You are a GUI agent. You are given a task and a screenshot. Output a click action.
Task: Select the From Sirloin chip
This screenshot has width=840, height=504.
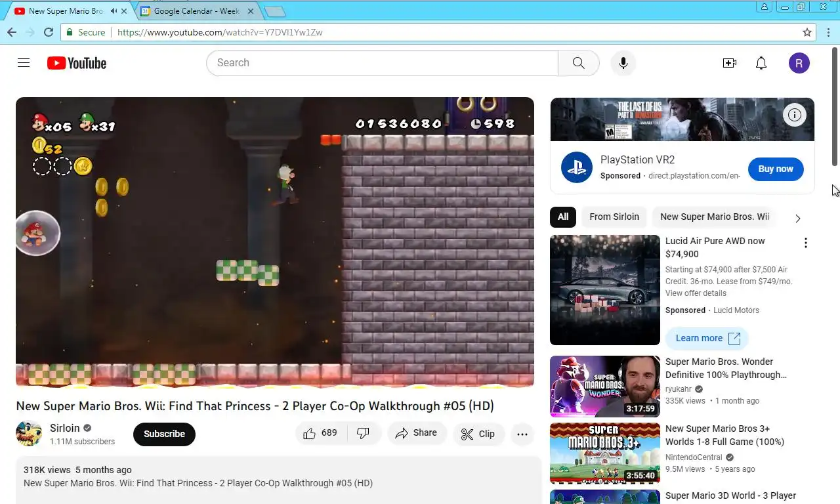coord(614,217)
